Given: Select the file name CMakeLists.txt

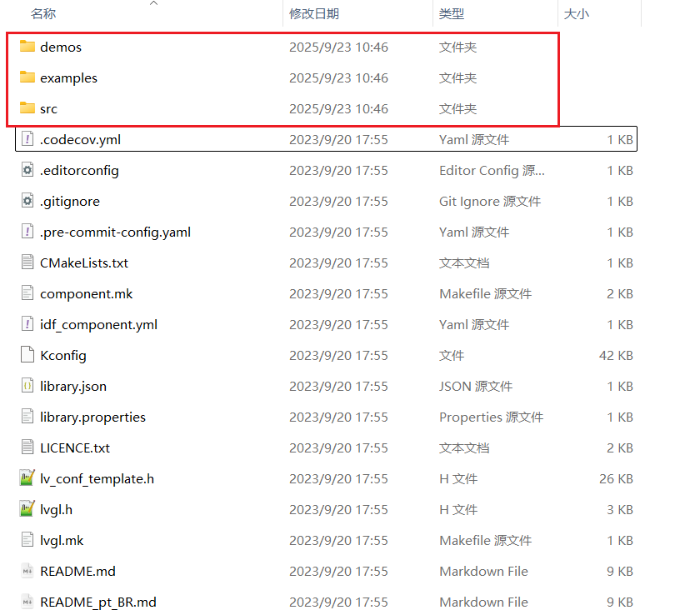Looking at the screenshot, I should (x=84, y=262).
